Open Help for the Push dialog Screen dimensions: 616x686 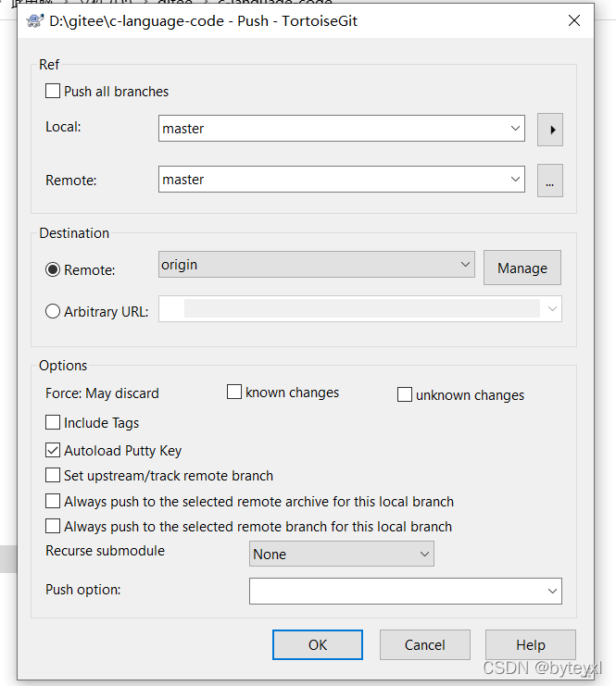tap(531, 645)
